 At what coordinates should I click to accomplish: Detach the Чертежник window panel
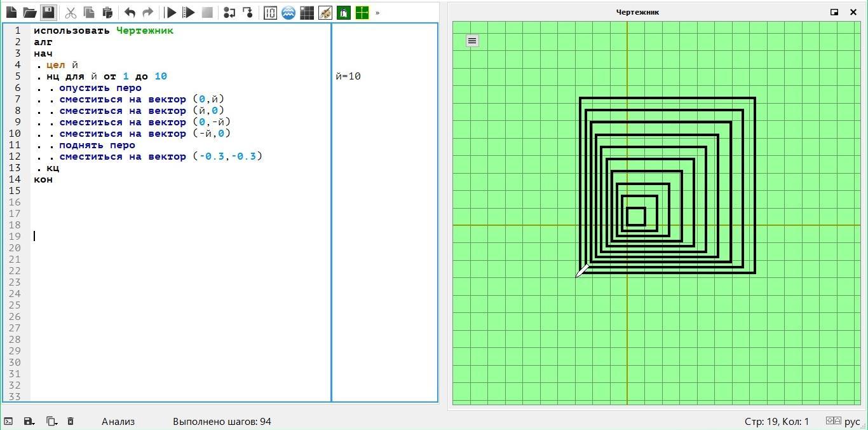click(834, 12)
